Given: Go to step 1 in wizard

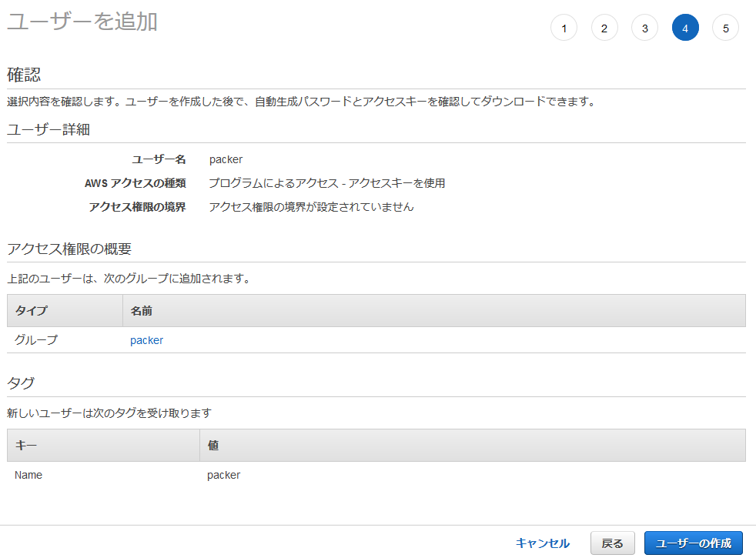Looking at the screenshot, I should pyautogui.click(x=564, y=28).
